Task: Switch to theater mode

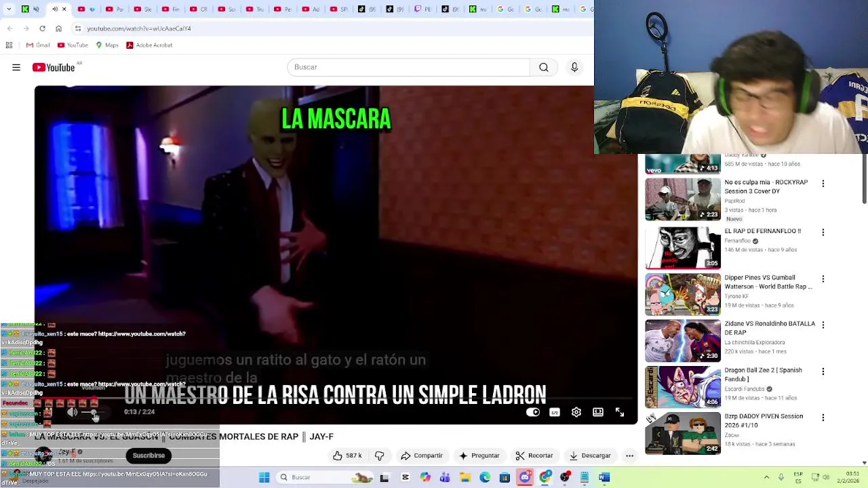Action: (598, 412)
